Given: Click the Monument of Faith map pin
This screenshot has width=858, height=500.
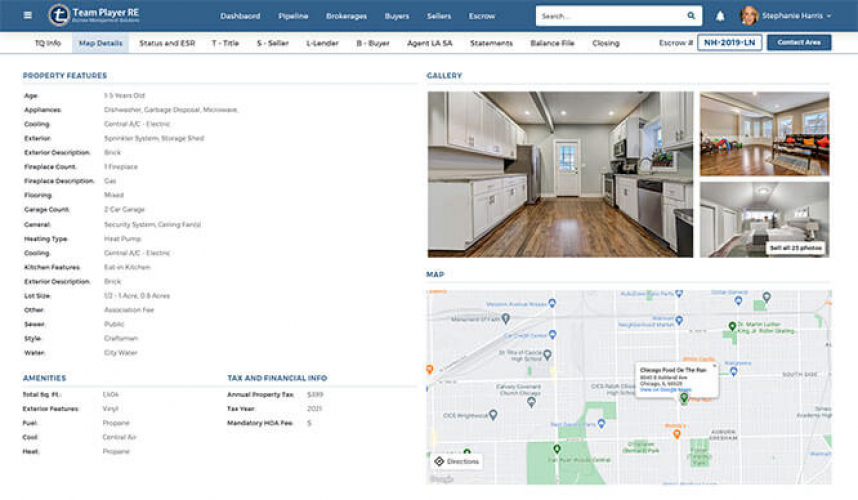Looking at the screenshot, I should click(x=506, y=318).
